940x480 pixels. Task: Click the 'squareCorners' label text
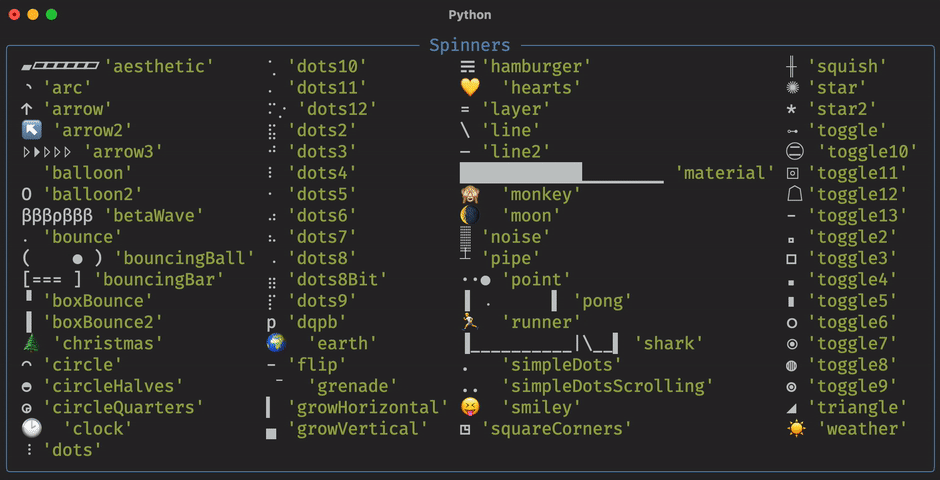(557, 428)
